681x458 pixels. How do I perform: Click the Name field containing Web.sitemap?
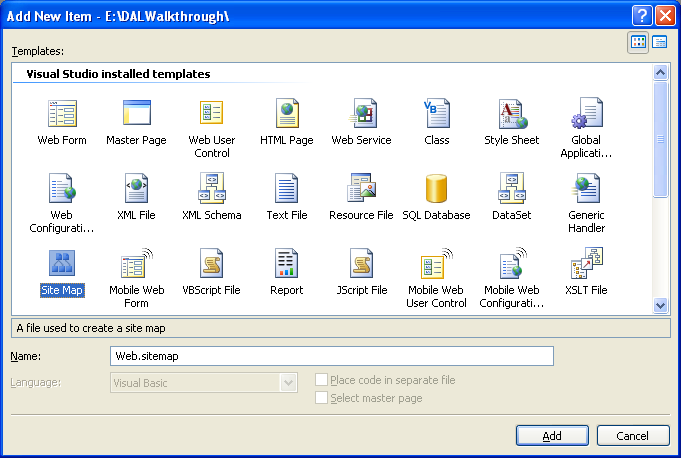click(332, 356)
